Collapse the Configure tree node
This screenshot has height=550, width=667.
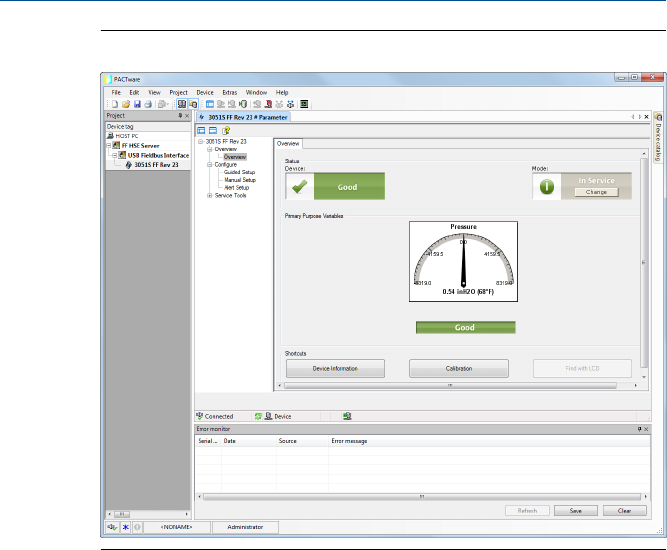click(210, 164)
